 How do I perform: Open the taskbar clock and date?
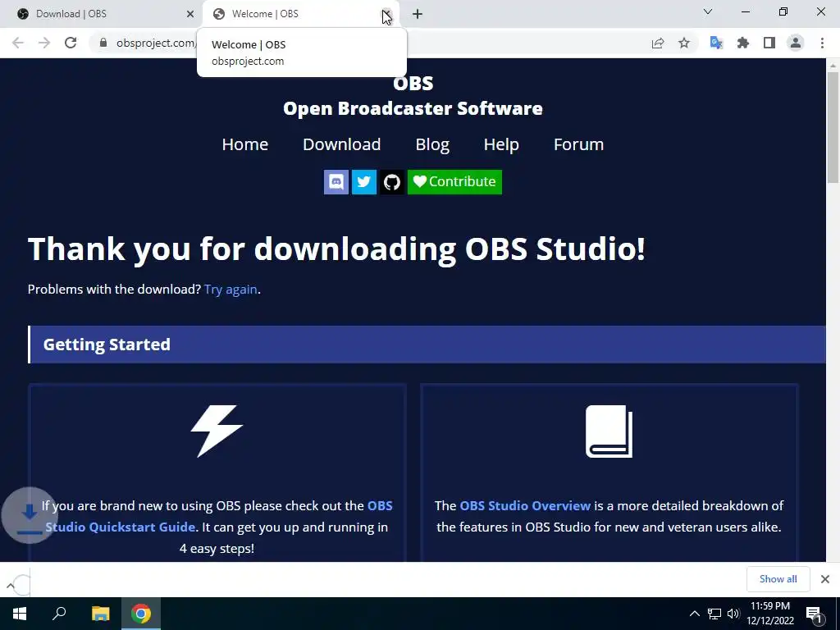769,614
